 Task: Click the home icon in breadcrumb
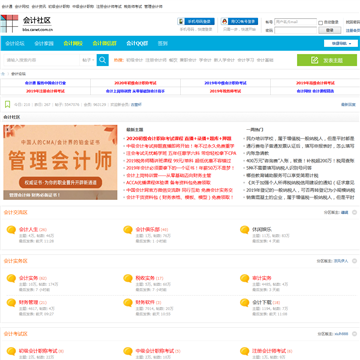3,74
